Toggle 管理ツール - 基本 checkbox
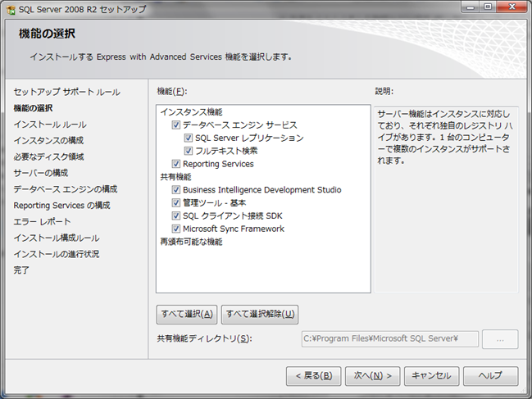532x399 pixels. [175, 202]
